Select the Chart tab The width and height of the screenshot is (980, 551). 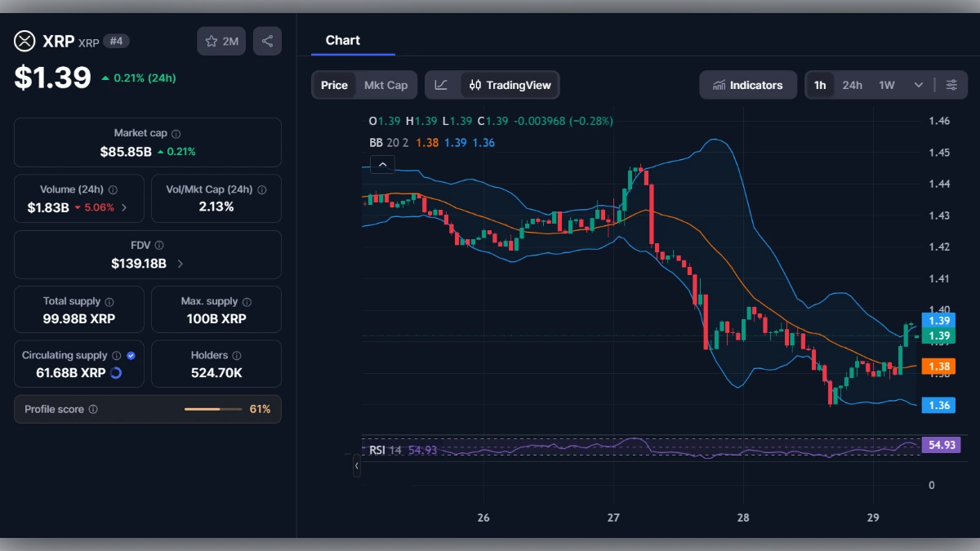pyautogui.click(x=343, y=40)
